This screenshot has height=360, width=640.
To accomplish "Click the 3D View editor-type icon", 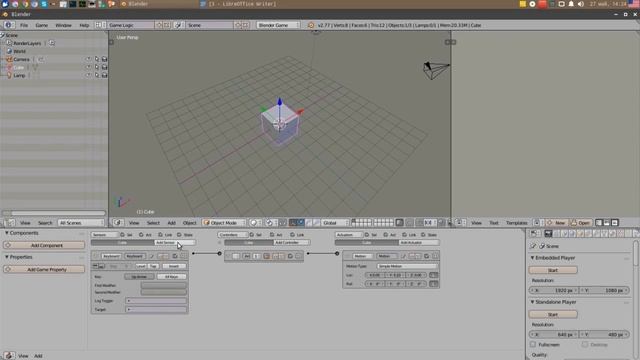I will 118,222.
